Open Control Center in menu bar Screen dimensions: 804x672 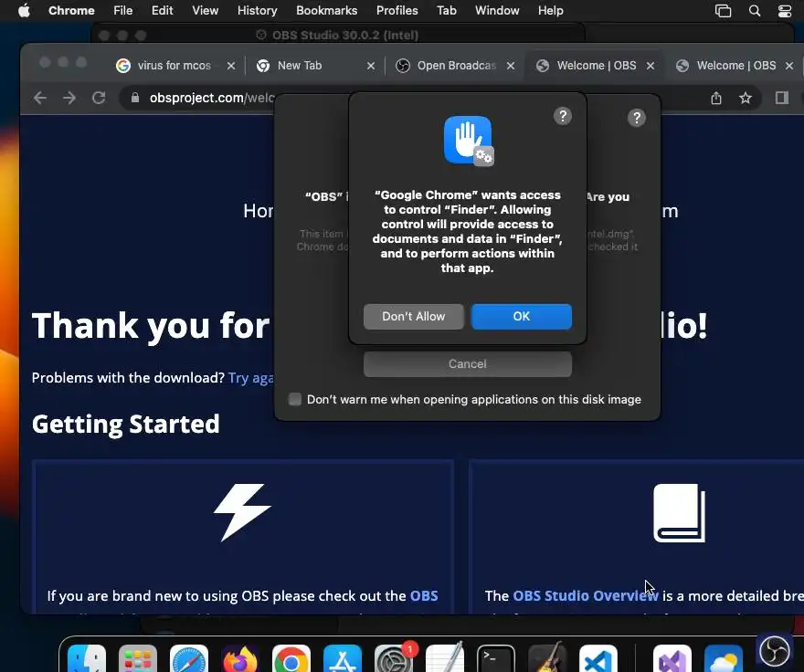pos(785,11)
